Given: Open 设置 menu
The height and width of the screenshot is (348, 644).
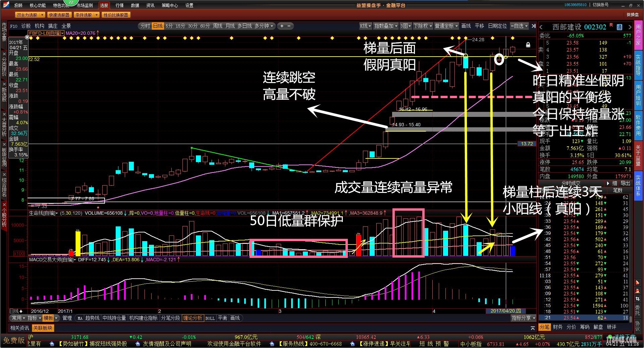Looking at the screenshot, I should coord(190,5).
